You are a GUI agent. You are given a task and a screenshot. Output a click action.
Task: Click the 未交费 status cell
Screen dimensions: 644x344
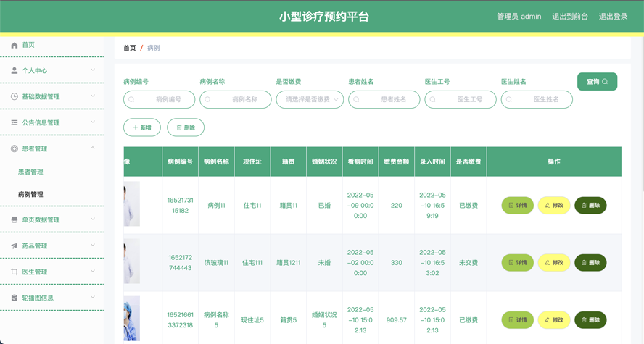tap(468, 263)
